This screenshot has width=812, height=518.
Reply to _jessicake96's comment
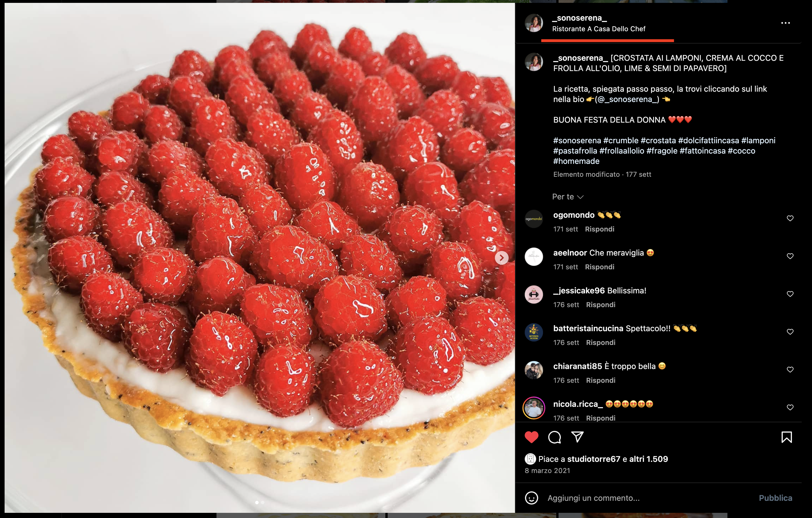tap(601, 305)
